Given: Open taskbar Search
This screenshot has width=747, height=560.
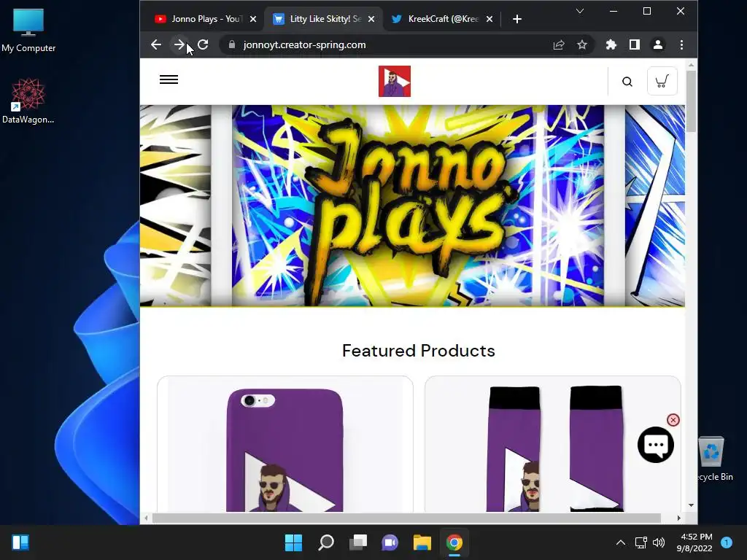Looking at the screenshot, I should click(326, 542).
